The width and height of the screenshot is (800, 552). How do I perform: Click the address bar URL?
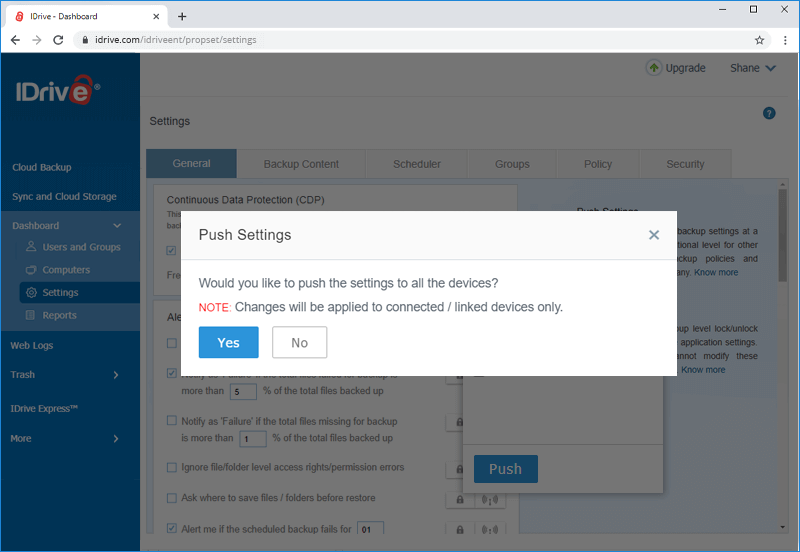pyautogui.click(x=176, y=40)
